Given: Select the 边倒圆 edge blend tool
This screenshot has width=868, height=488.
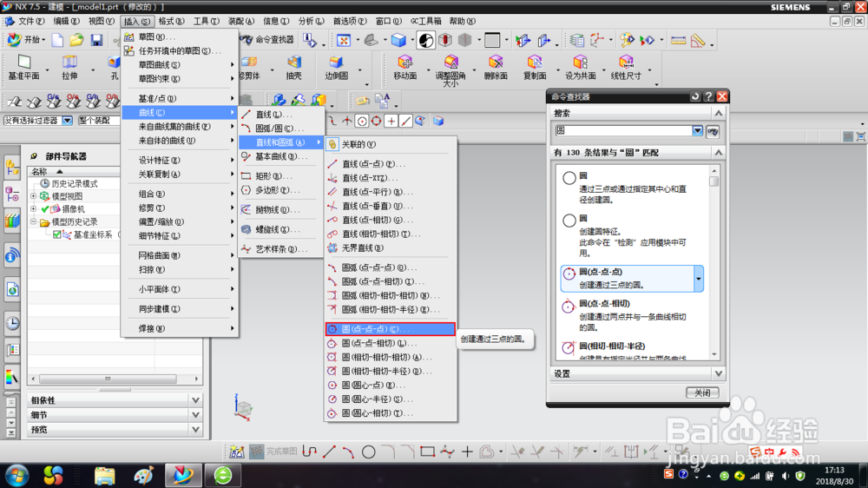Looking at the screenshot, I should 336,68.
